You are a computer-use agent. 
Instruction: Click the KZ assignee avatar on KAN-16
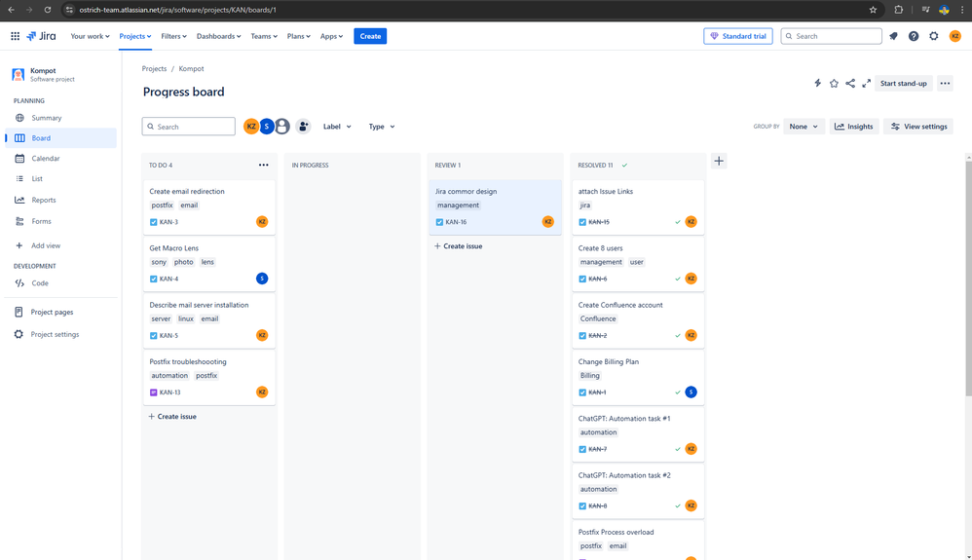coord(548,221)
